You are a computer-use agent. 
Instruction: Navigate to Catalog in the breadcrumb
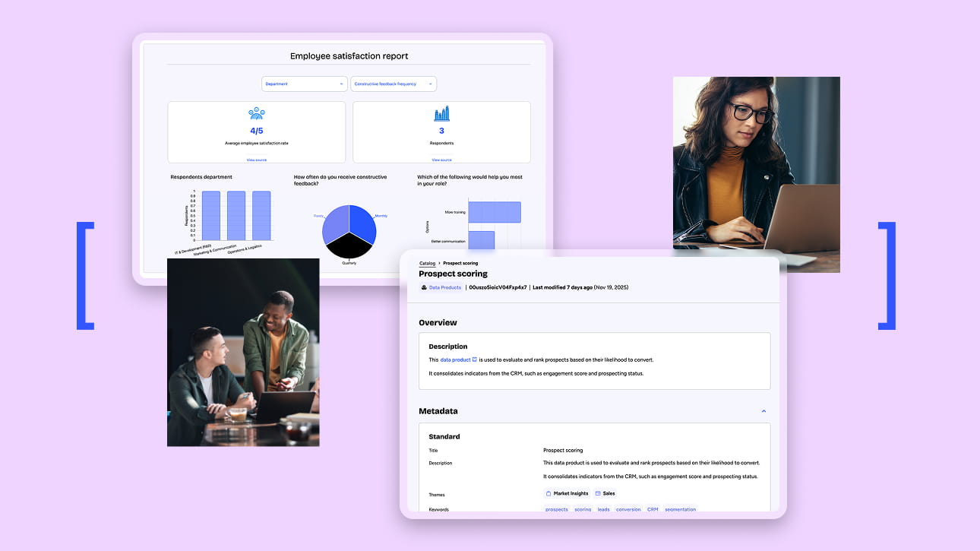pos(427,263)
